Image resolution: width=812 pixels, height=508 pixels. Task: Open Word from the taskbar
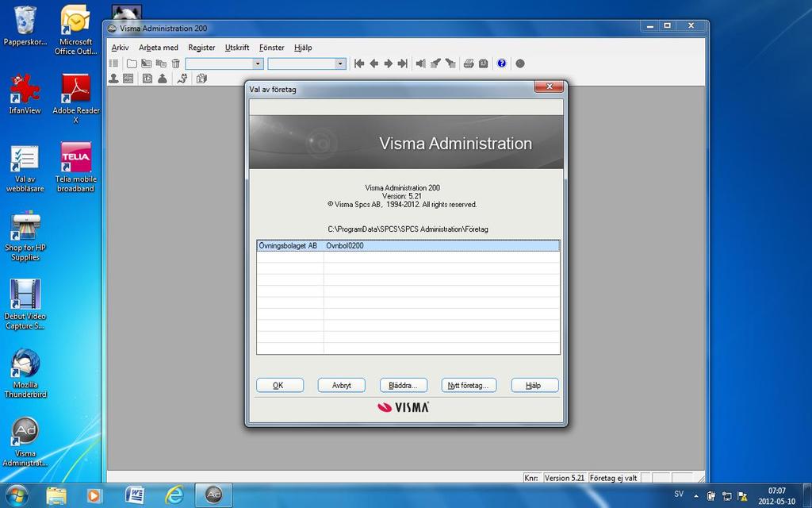click(x=135, y=495)
